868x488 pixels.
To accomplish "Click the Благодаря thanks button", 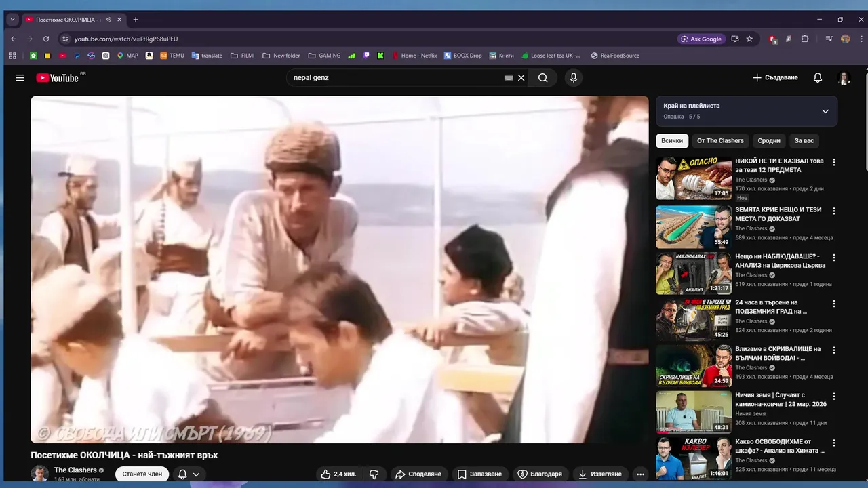I will point(540,474).
